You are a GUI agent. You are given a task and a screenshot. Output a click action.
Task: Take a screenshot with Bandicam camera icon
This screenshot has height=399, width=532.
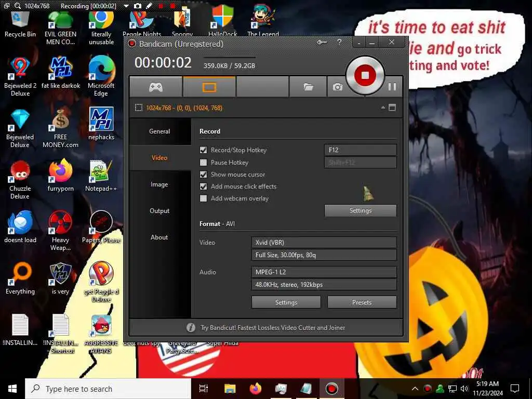pos(337,87)
